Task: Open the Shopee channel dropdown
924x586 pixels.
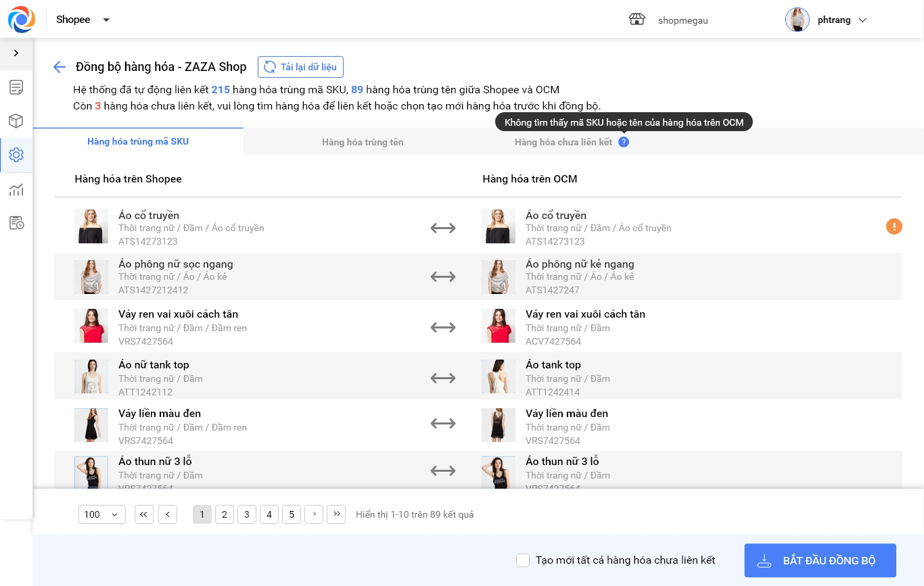Action: click(106, 20)
